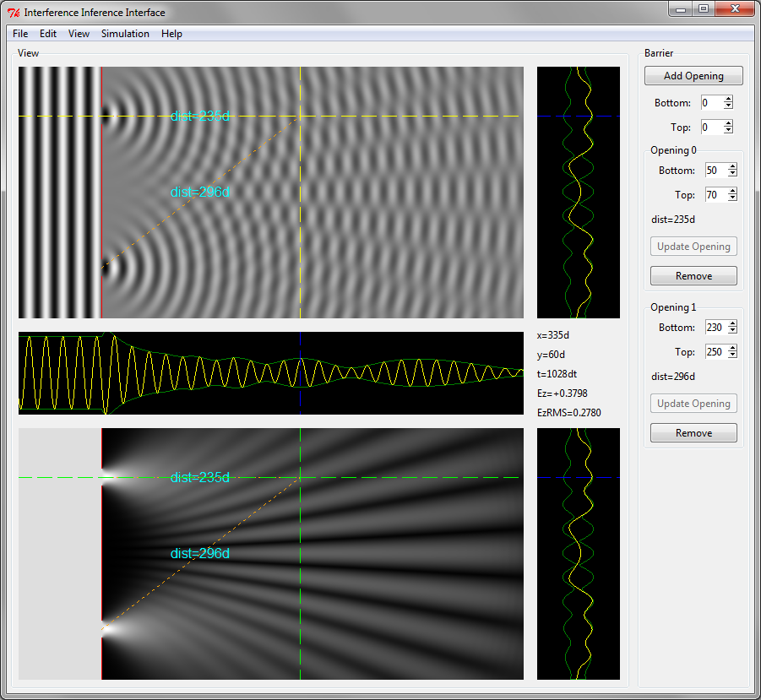Screen dimensions: 761x700
Task: Increase Opening 0 Bottom with up arrow
Action: coord(733,167)
